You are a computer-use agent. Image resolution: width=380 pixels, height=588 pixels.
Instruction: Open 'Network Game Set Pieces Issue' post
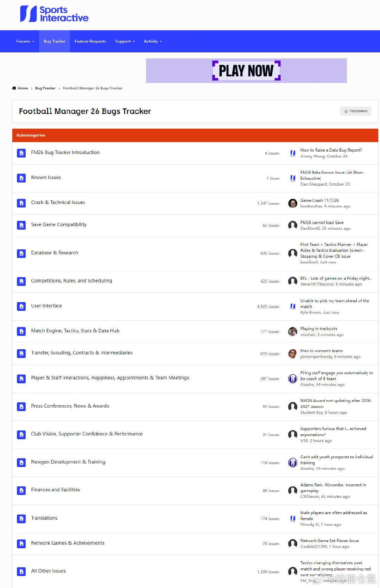click(x=329, y=541)
